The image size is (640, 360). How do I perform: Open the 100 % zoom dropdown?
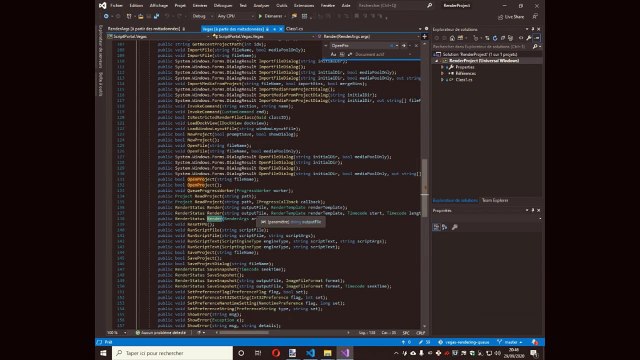[x=117, y=333]
